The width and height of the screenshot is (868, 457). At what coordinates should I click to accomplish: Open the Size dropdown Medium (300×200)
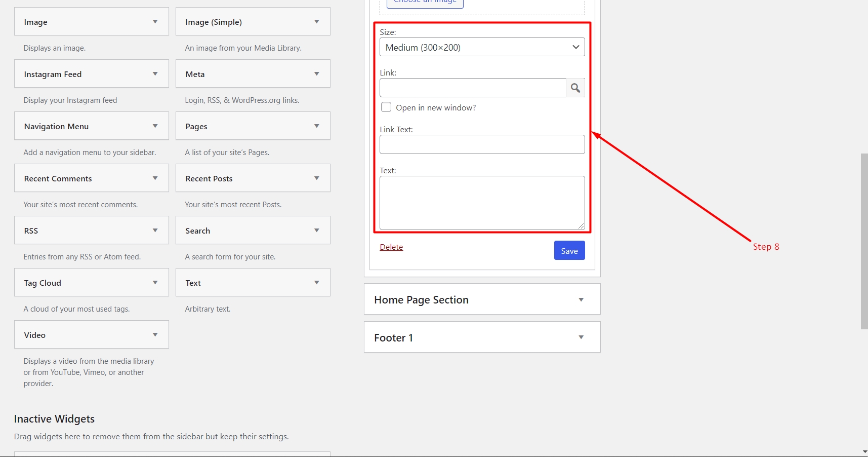click(x=482, y=47)
